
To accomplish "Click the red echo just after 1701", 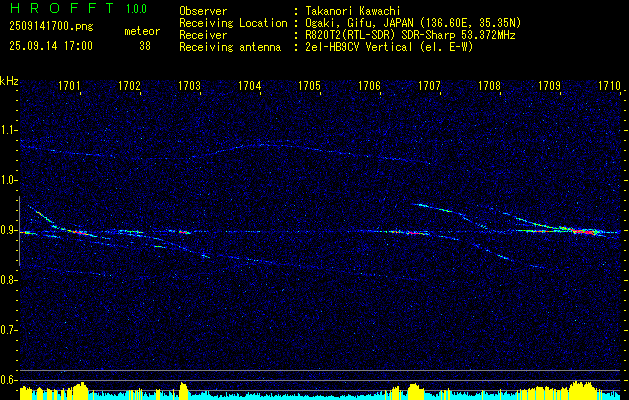I will [x=79, y=232].
